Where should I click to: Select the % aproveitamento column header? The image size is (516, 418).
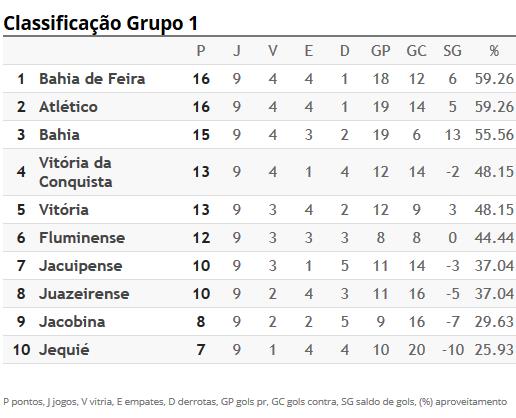(494, 51)
